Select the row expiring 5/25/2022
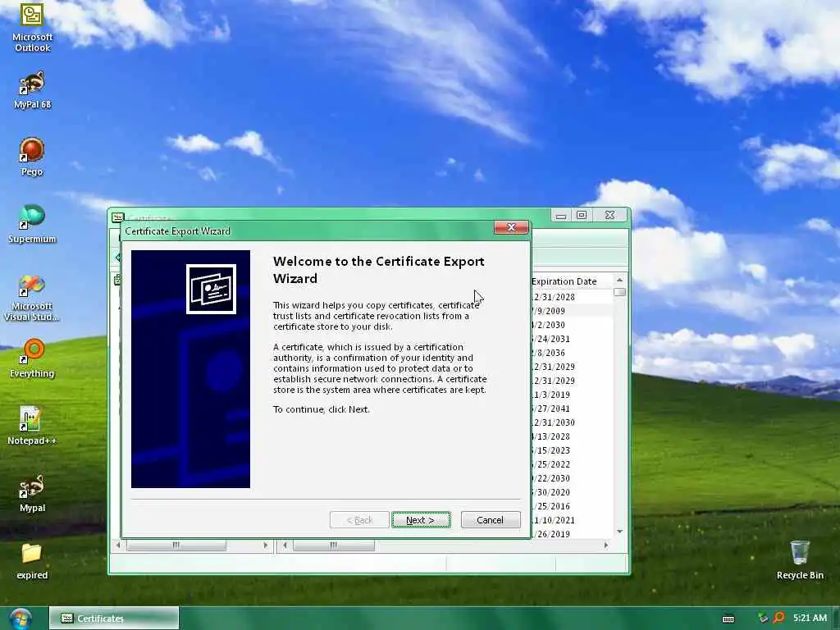The image size is (840, 630). point(572,464)
